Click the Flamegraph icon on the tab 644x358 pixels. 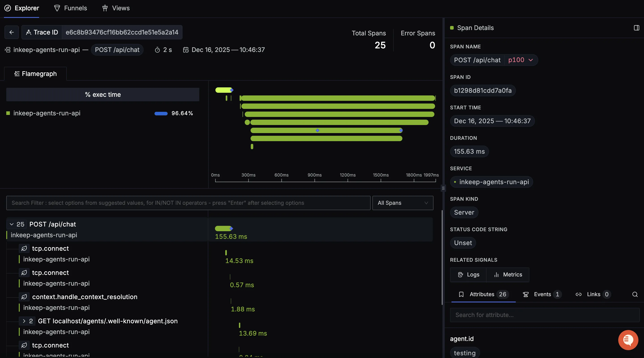coord(17,73)
